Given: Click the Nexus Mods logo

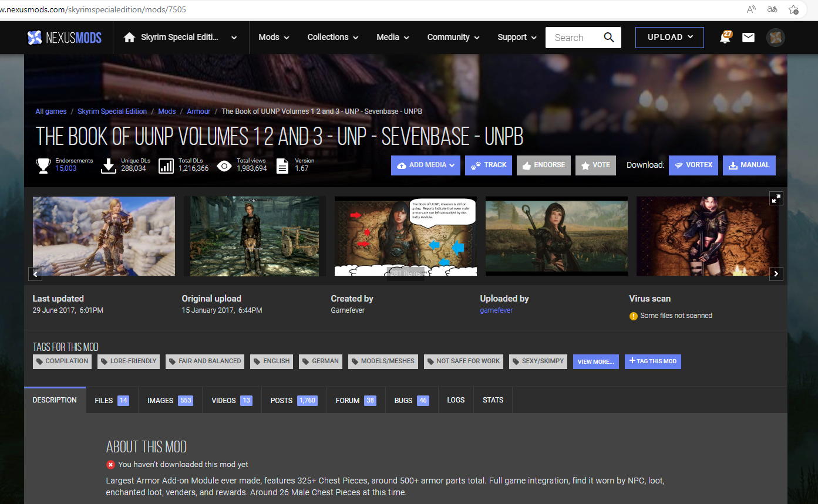Looking at the screenshot, I should point(64,38).
